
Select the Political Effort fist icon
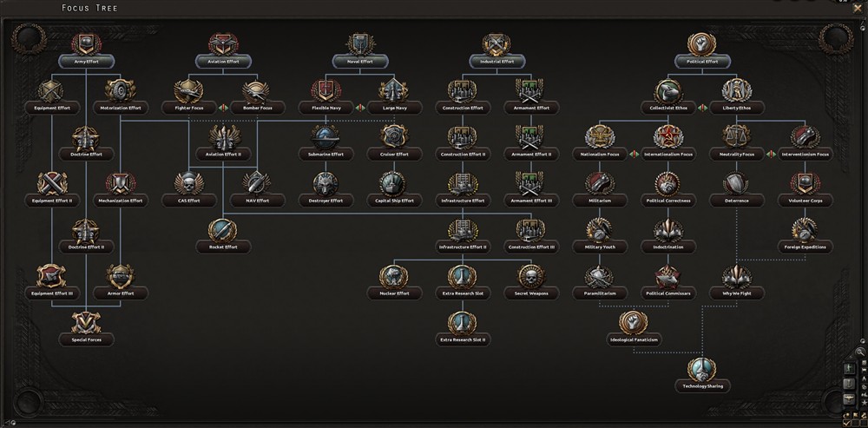click(702, 44)
